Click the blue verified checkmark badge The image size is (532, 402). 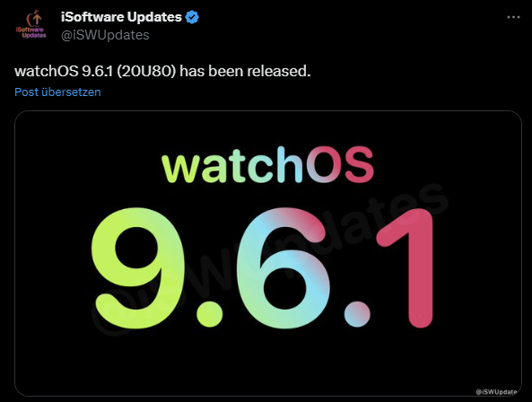[x=192, y=17]
